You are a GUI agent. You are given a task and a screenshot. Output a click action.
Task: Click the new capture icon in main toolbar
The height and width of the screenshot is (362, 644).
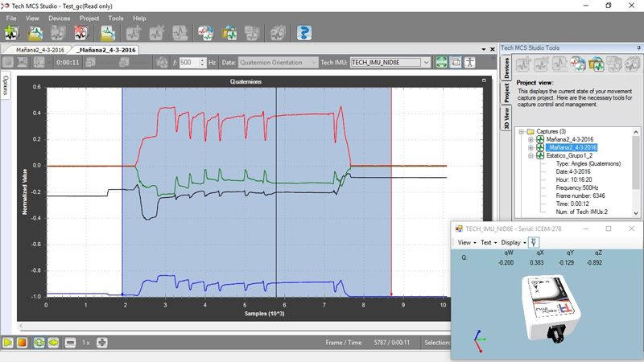coord(11,33)
